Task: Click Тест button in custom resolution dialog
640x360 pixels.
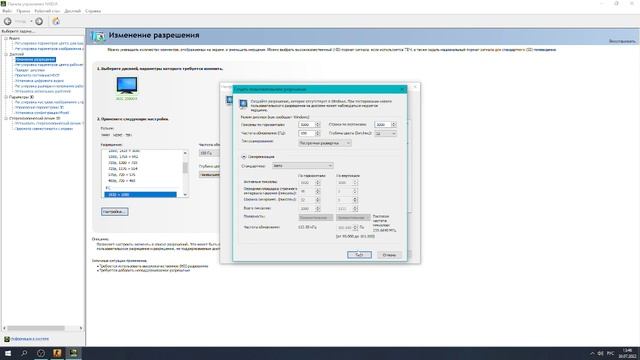Action: [x=359, y=255]
